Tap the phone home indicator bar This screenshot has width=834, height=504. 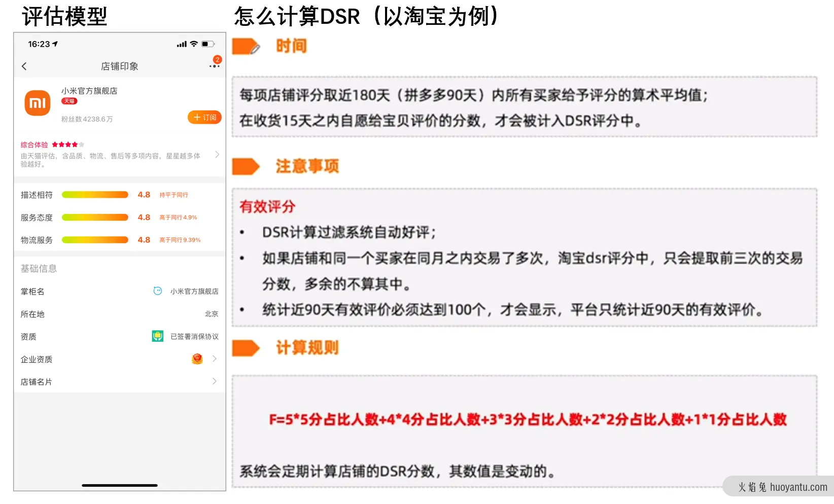[120, 485]
